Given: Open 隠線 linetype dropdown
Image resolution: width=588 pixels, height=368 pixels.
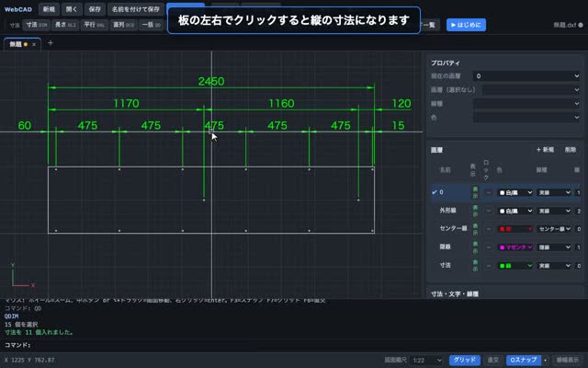Looking at the screenshot, I should pos(554,247).
